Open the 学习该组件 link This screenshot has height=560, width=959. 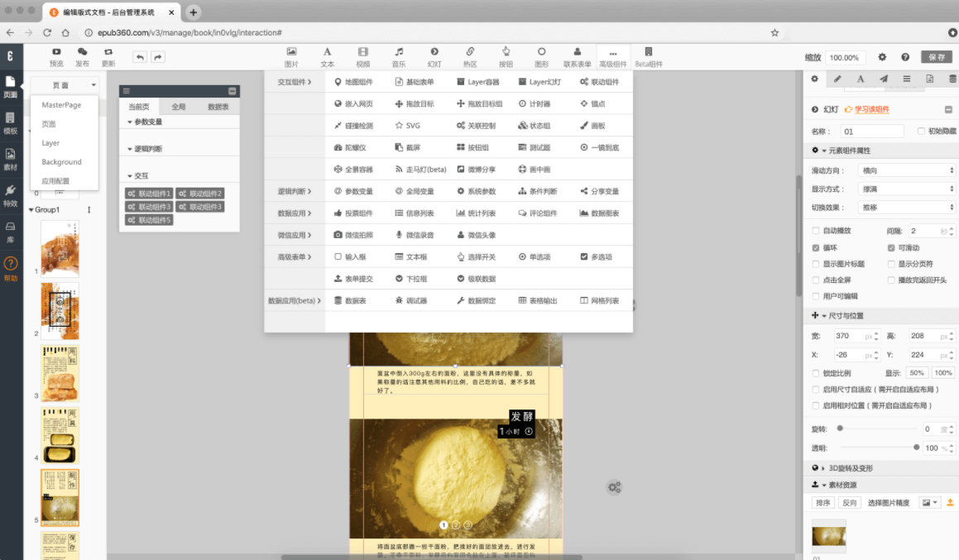(871, 109)
